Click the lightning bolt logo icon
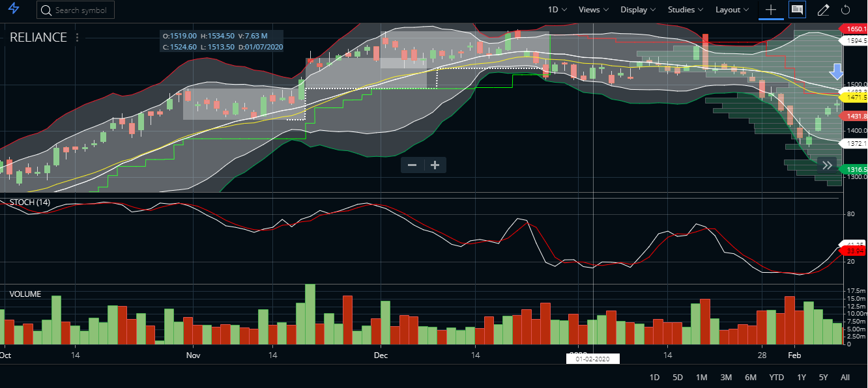The height and width of the screenshot is (388, 868). [14, 9]
